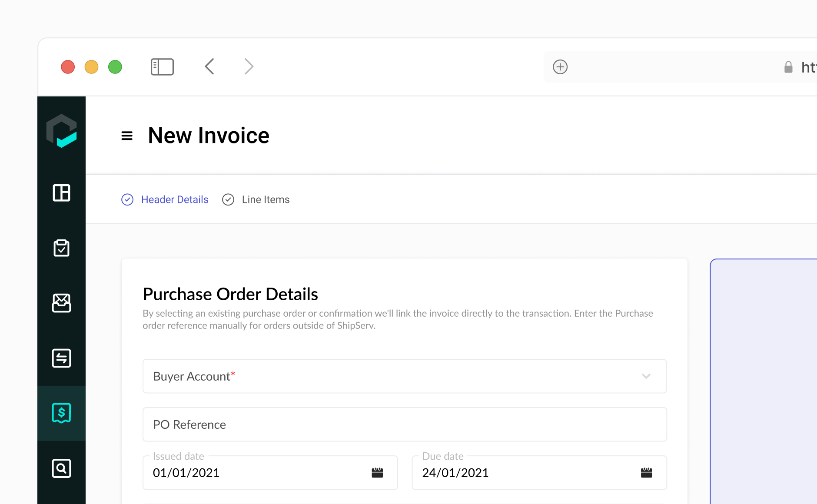Click the yellow minimize window button

(91, 67)
